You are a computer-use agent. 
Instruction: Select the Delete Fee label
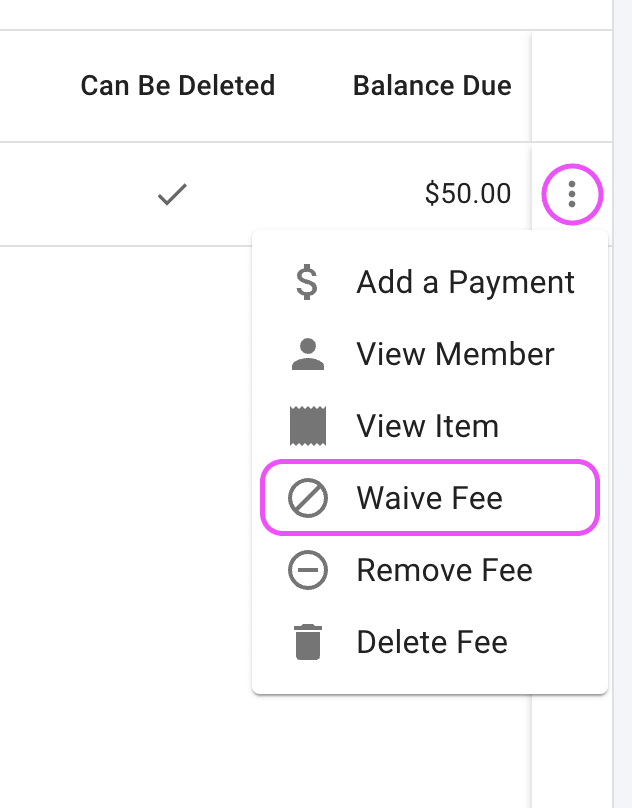pos(432,642)
